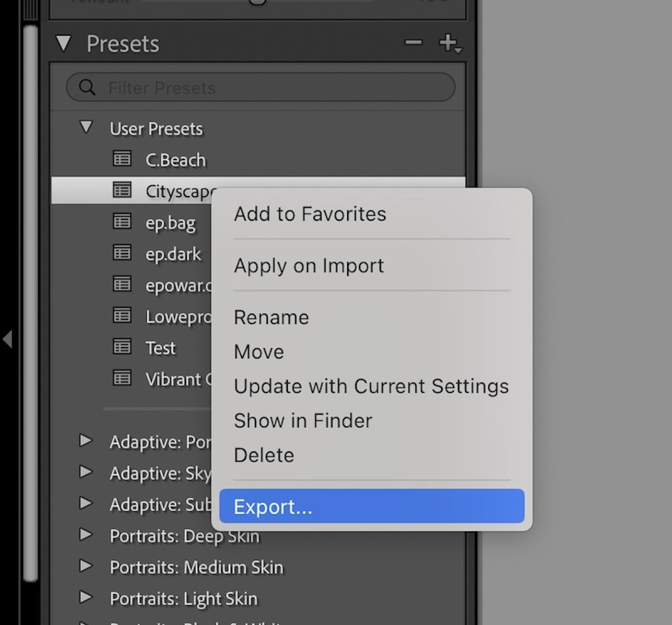The image size is (672, 625).
Task: Click inside the Filter Presets field
Action: click(x=224, y=87)
